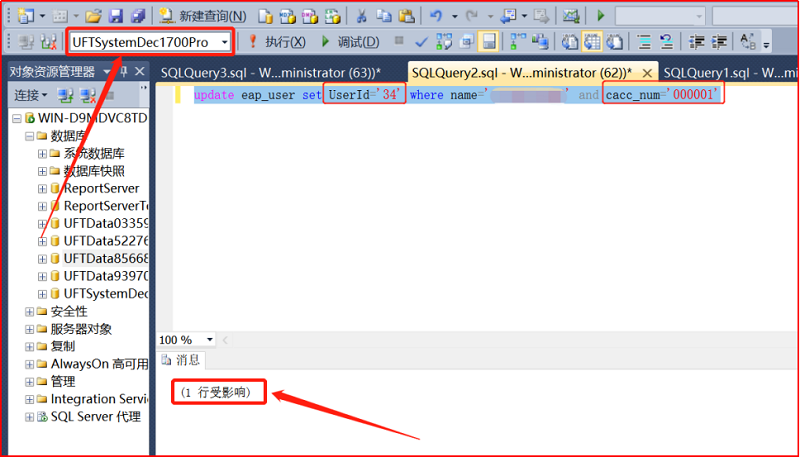Open the 100 % zoom dropdown
The image size is (800, 457).
210,340
